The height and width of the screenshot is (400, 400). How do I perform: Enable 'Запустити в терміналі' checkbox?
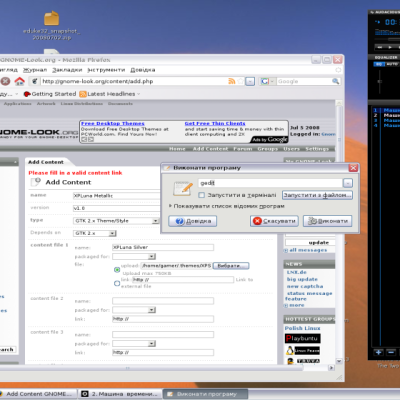click(201, 195)
